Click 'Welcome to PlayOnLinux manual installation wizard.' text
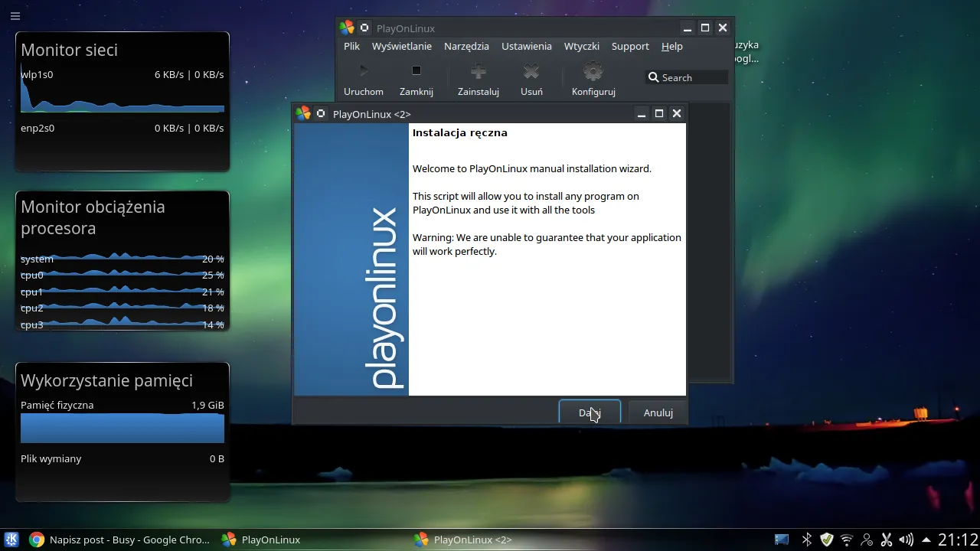Screen dimensions: 980x551 (x=532, y=168)
